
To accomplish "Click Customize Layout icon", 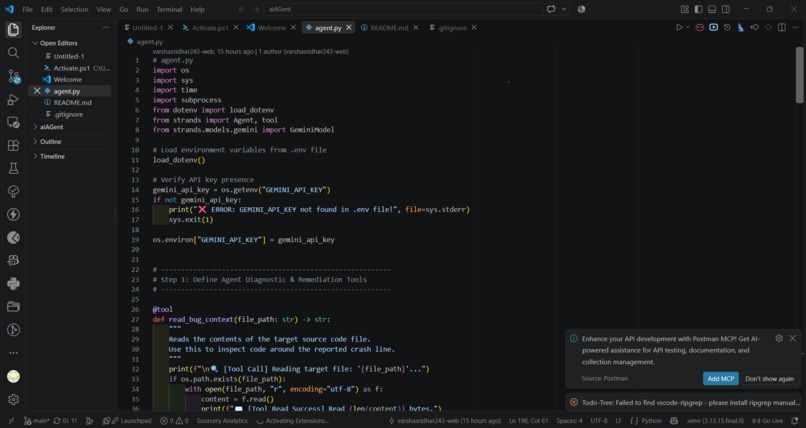I will click(x=685, y=9).
